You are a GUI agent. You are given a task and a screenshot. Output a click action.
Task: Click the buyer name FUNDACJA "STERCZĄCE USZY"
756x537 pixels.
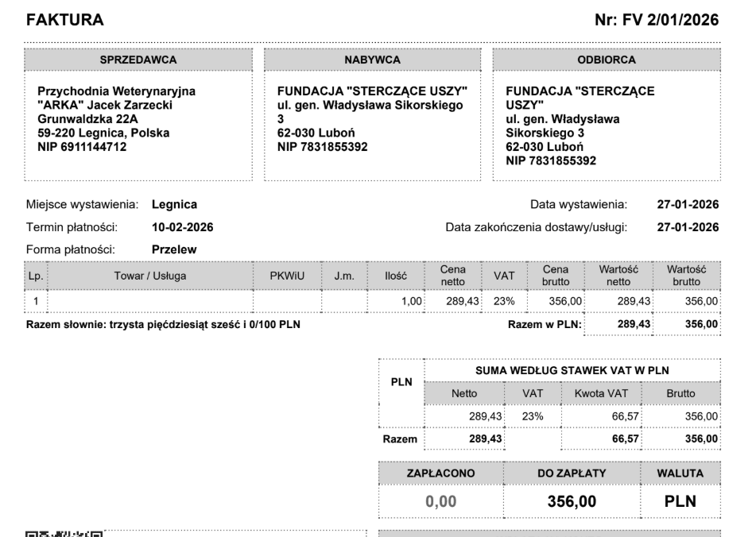(x=372, y=91)
